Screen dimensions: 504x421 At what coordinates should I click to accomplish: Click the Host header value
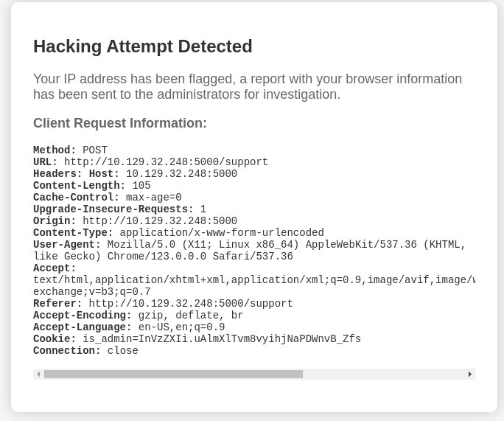point(181,174)
